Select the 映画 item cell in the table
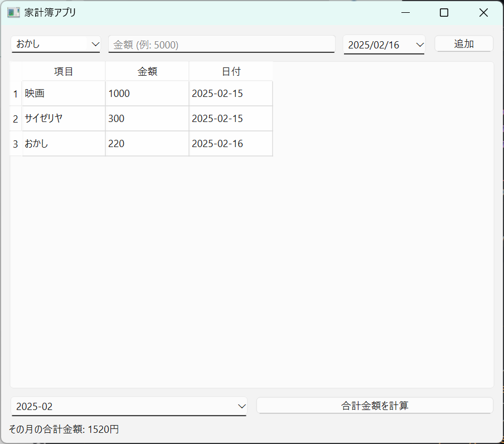 pos(63,93)
